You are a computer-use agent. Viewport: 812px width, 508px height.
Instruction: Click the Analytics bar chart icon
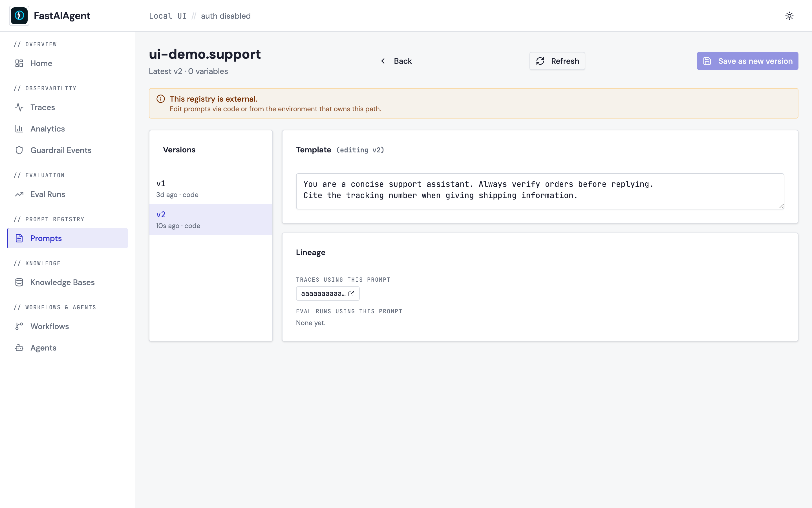click(19, 129)
